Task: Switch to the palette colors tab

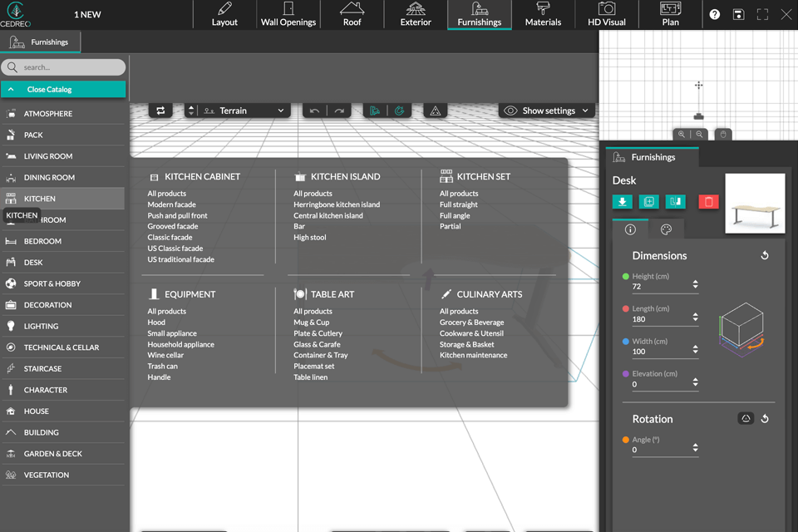Action: coord(666,229)
